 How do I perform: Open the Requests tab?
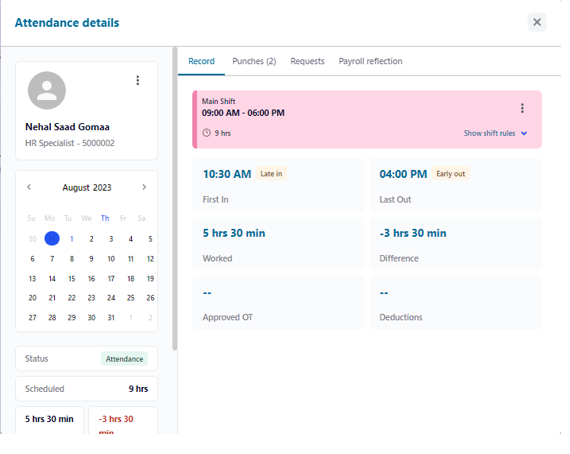(x=307, y=61)
